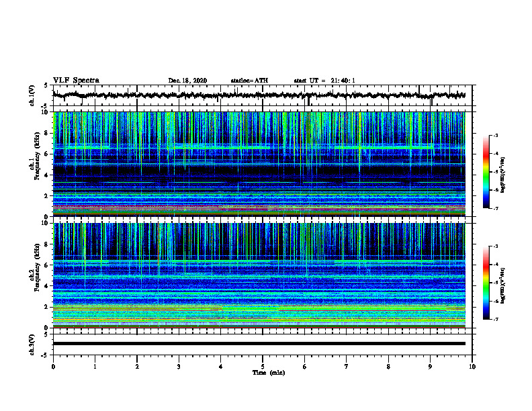Click time axis tick label "9"

pyautogui.click(x=430, y=367)
